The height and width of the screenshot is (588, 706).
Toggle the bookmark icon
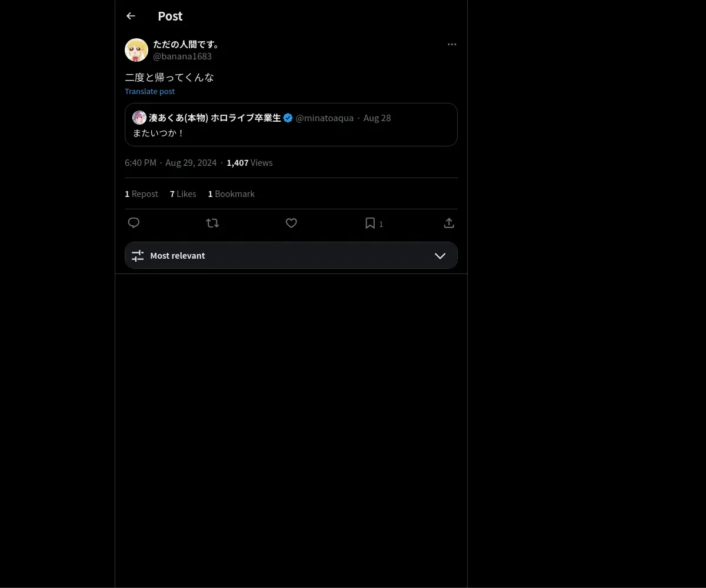(370, 223)
